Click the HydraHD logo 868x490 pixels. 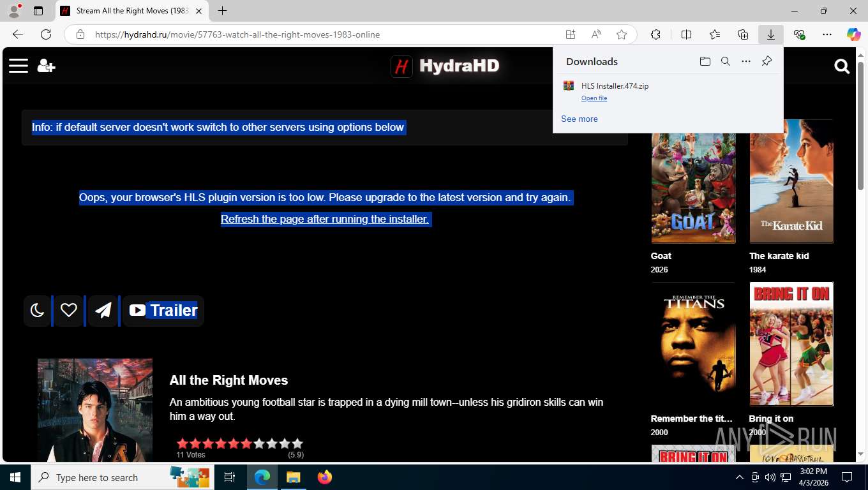[x=445, y=66]
